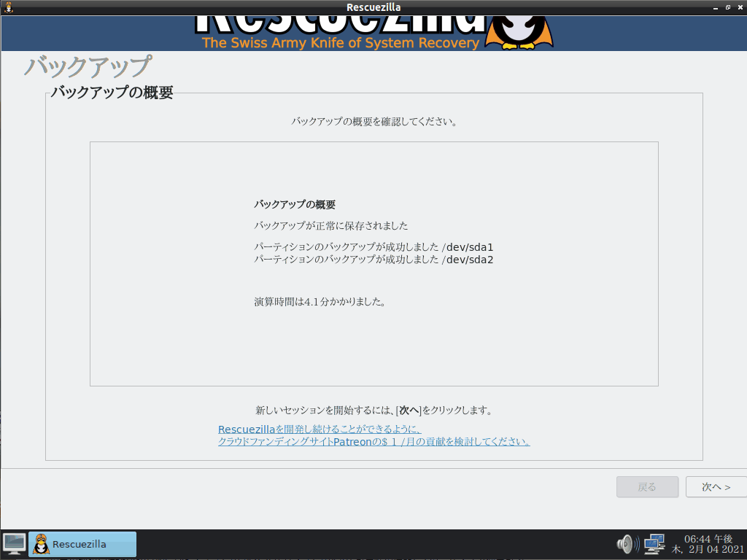This screenshot has width=747, height=560.
Task: Open the network connection tray icon
Action: pos(654,544)
